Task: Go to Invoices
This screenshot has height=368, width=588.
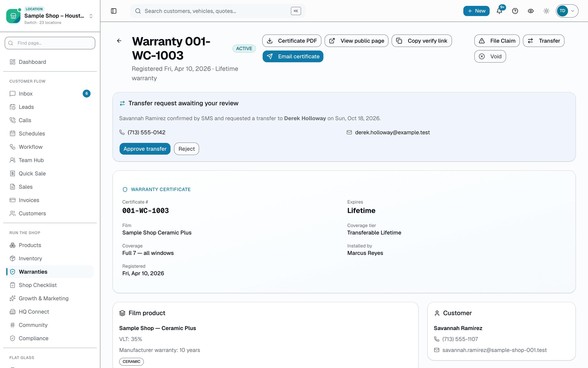Action: pyautogui.click(x=50, y=200)
